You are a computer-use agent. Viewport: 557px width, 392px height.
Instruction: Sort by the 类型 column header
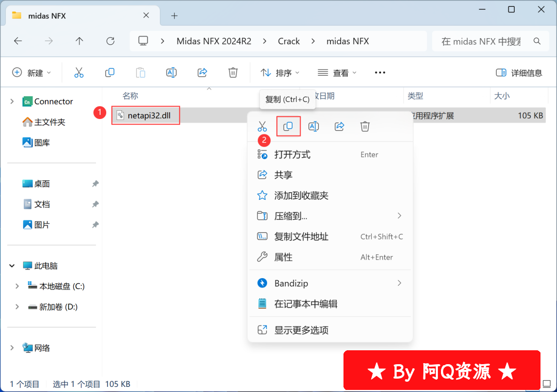pyautogui.click(x=415, y=96)
